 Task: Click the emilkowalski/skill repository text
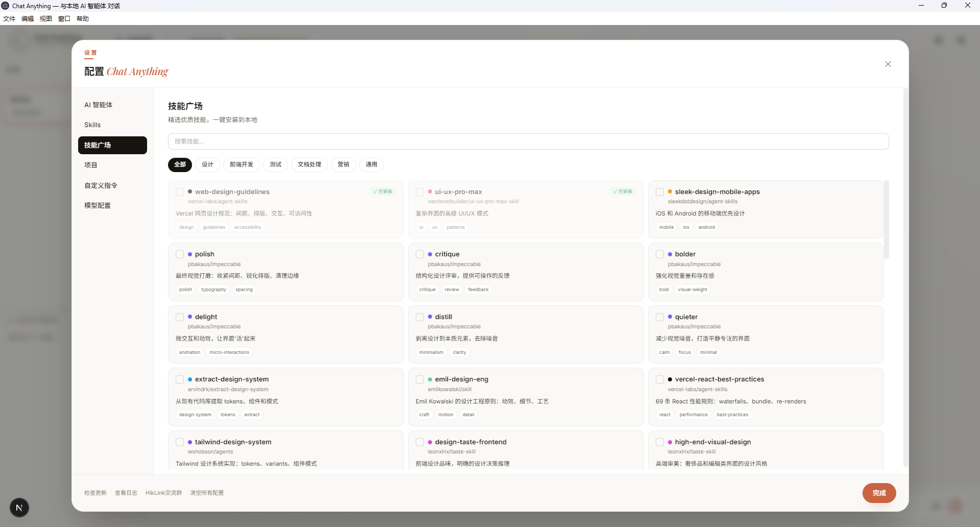pyautogui.click(x=450, y=389)
